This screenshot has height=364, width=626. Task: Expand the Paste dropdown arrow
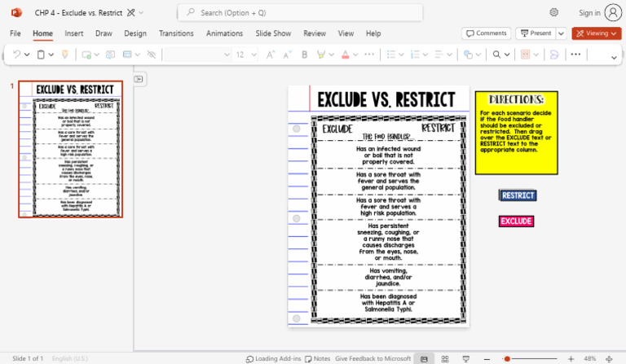pyautogui.click(x=51, y=55)
